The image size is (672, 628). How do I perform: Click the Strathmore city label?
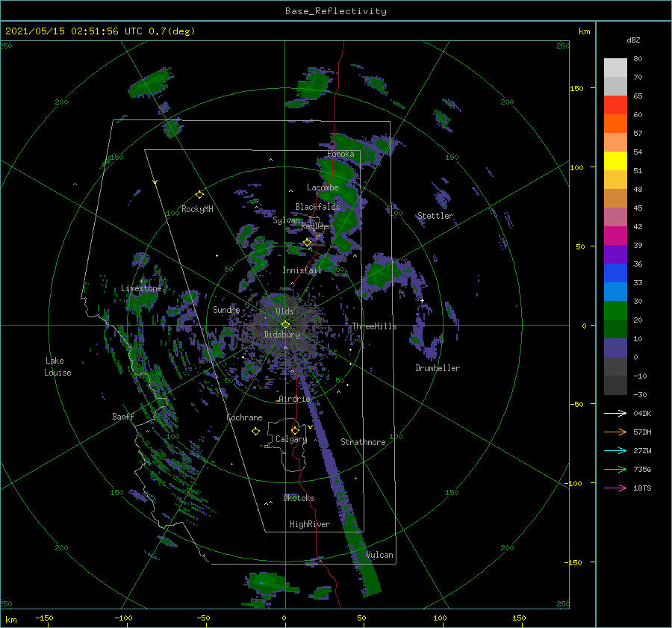(363, 442)
